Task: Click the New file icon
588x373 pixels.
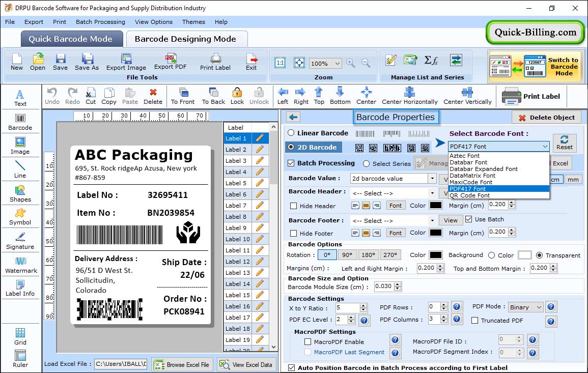Action: tap(17, 62)
